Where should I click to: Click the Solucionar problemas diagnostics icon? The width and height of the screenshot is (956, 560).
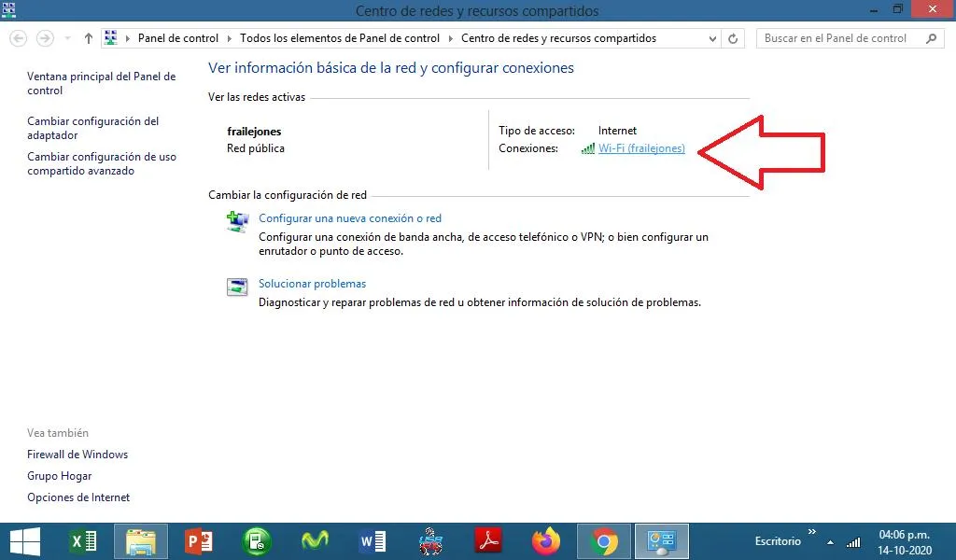pyautogui.click(x=236, y=287)
